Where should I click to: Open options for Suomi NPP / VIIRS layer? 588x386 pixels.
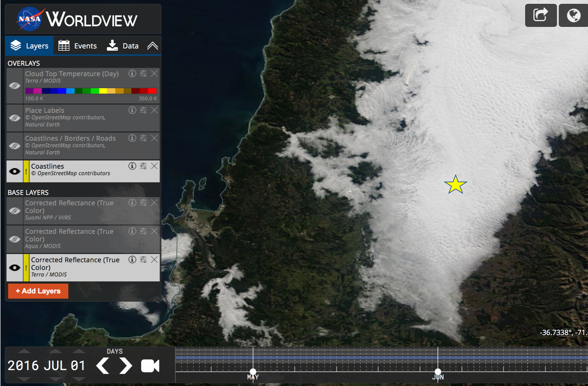coord(143,202)
